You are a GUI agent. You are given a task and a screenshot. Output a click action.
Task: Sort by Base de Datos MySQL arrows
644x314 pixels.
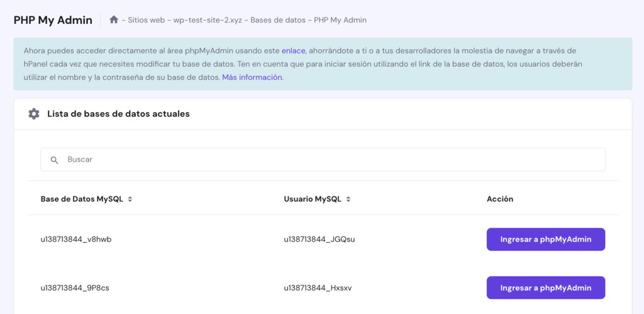point(130,199)
